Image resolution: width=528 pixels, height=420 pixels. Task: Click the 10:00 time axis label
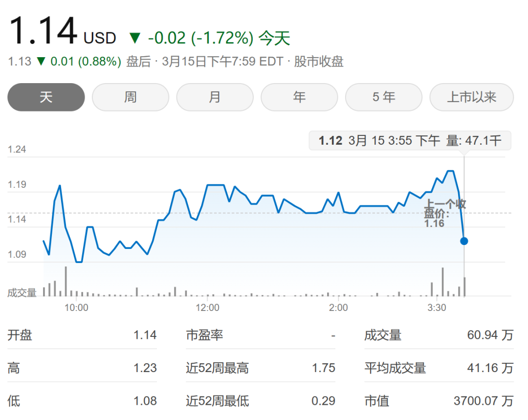(77, 308)
